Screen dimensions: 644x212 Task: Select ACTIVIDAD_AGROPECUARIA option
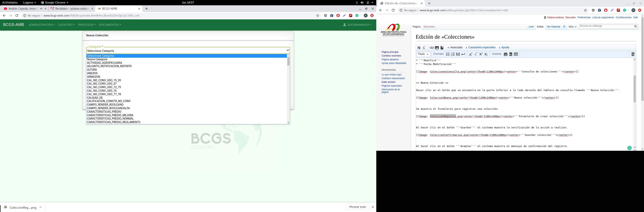(x=187, y=63)
